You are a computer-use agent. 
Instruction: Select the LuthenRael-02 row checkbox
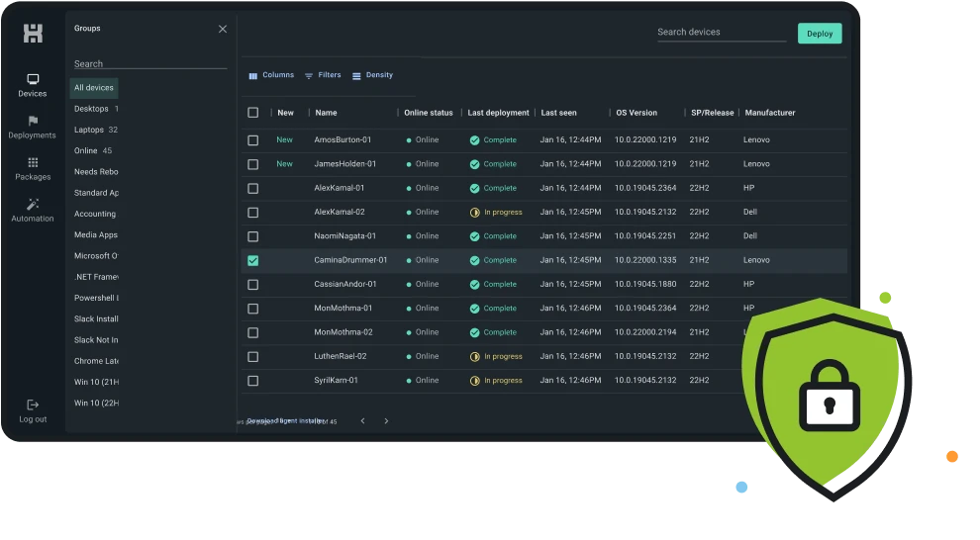coord(253,357)
